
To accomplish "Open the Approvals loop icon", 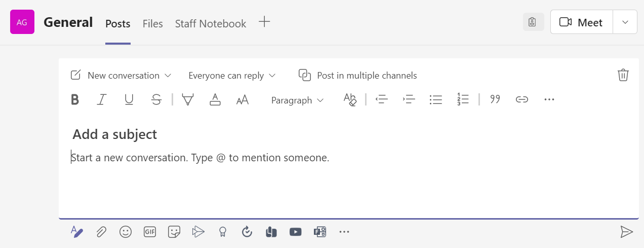I will tap(247, 232).
